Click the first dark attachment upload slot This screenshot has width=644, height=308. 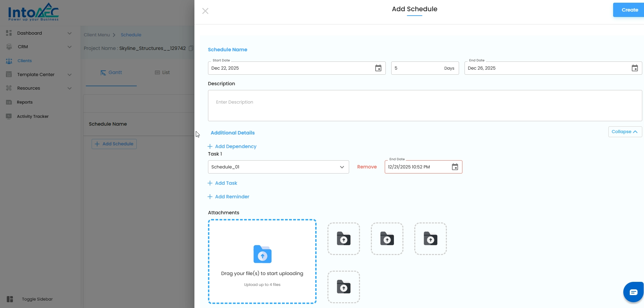click(343, 239)
